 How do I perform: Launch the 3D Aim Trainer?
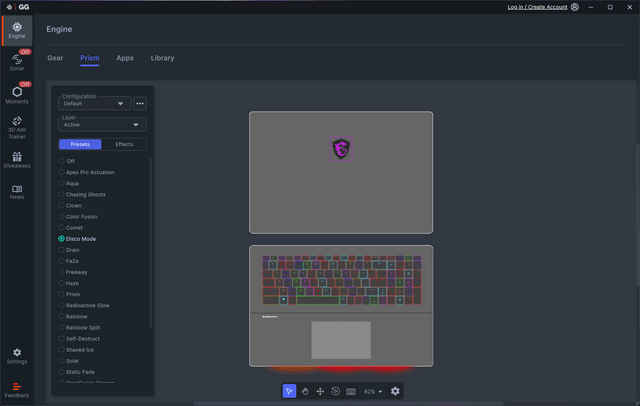pos(17,128)
